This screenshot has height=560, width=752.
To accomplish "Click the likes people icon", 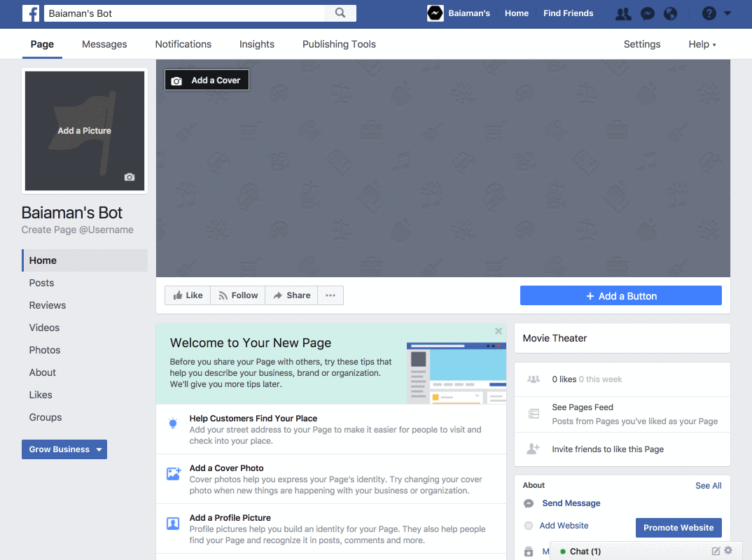I will point(534,379).
